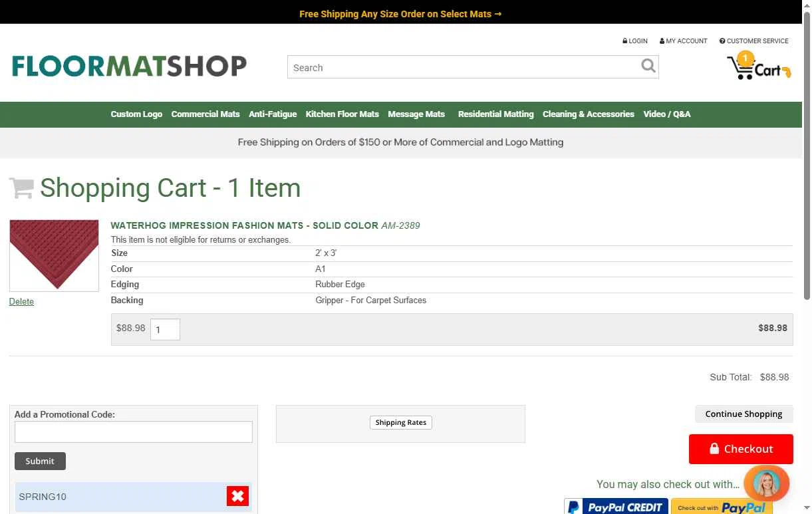Delete the Waterhog mat item
This screenshot has height=514, width=812.
point(21,302)
